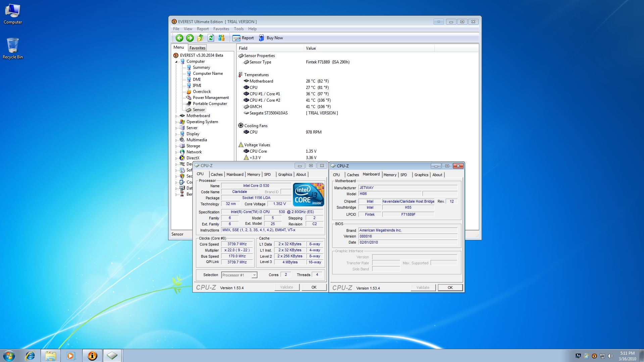
Task: Select Overclock in the Computer tree
Action: (202, 92)
